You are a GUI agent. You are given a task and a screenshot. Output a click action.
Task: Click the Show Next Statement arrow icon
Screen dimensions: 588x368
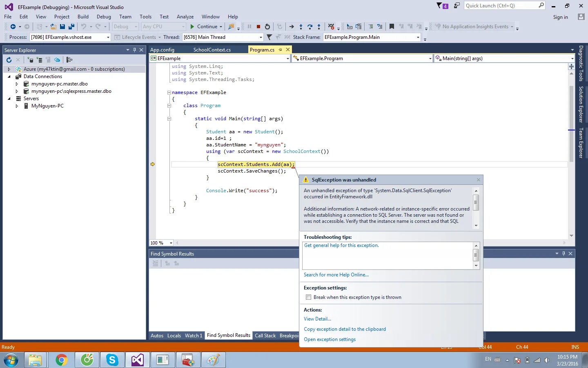tap(292, 27)
